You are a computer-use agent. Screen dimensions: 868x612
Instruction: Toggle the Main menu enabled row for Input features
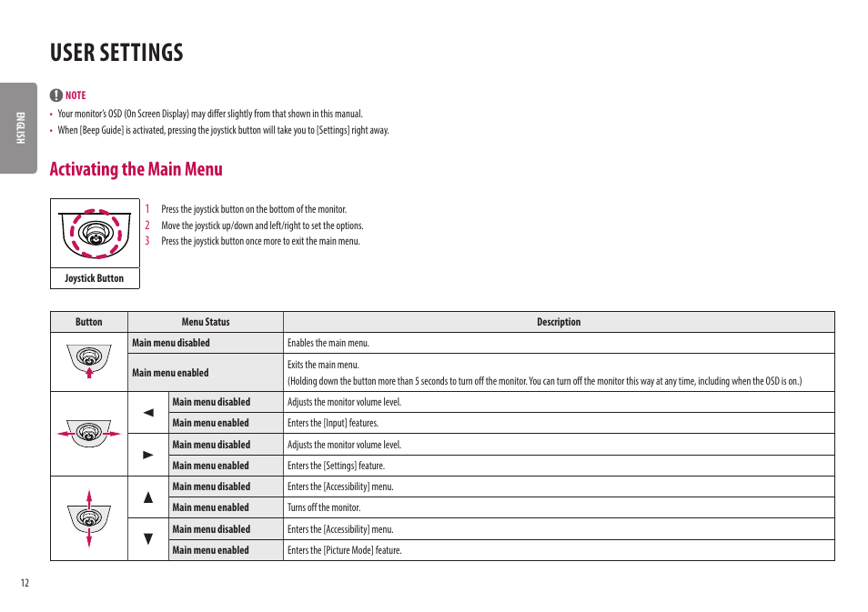pos(226,423)
